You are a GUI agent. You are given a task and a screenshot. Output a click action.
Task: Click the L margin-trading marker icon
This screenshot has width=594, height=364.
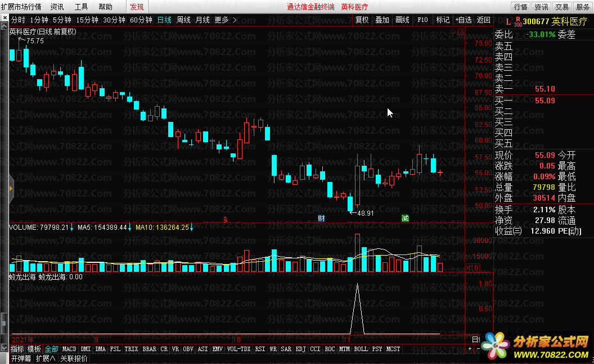point(508,22)
